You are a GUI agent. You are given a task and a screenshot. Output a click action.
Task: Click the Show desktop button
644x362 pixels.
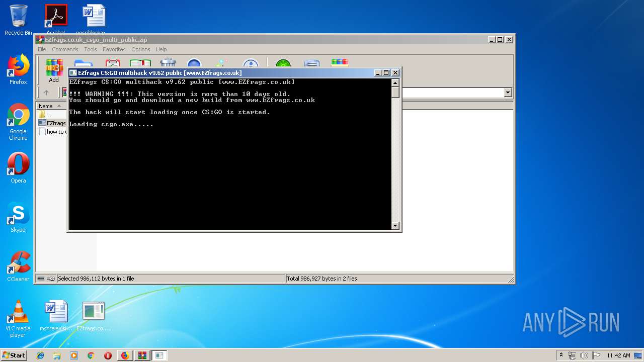pyautogui.click(x=639, y=355)
